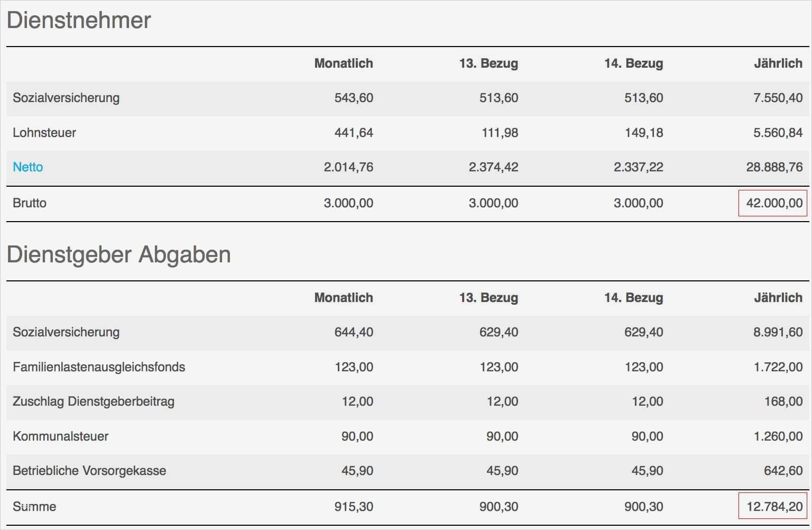Select the Dienstnehmer section heading
This screenshot has height=530, width=812.
click(79, 20)
